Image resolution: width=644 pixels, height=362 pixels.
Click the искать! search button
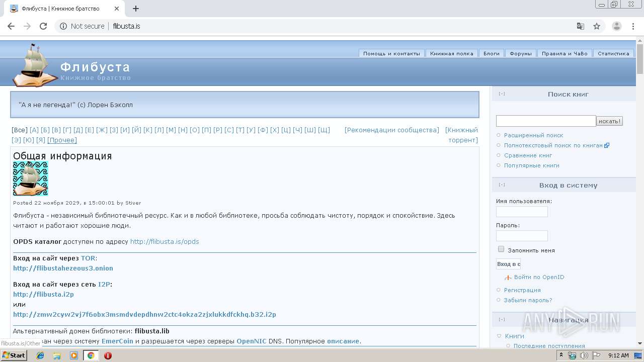pos(610,121)
